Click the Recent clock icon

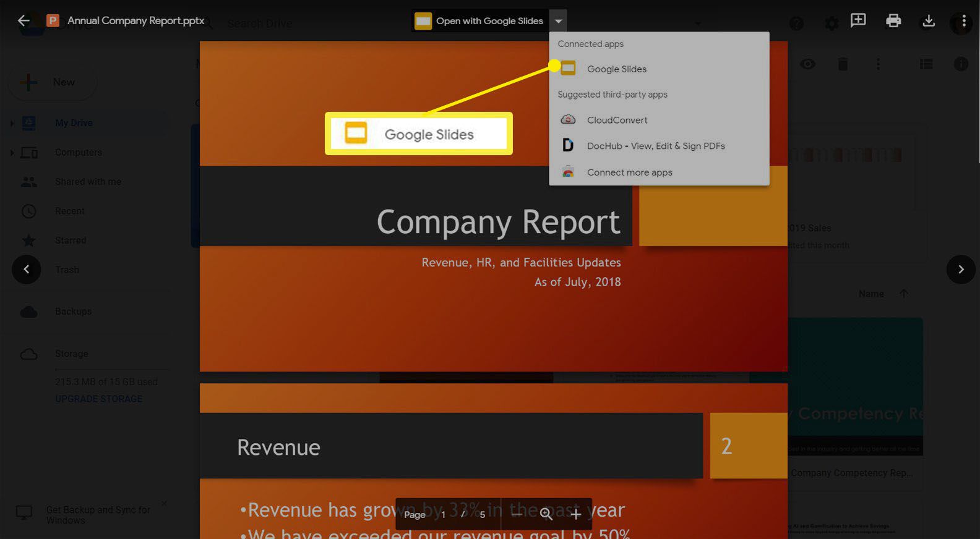28,211
